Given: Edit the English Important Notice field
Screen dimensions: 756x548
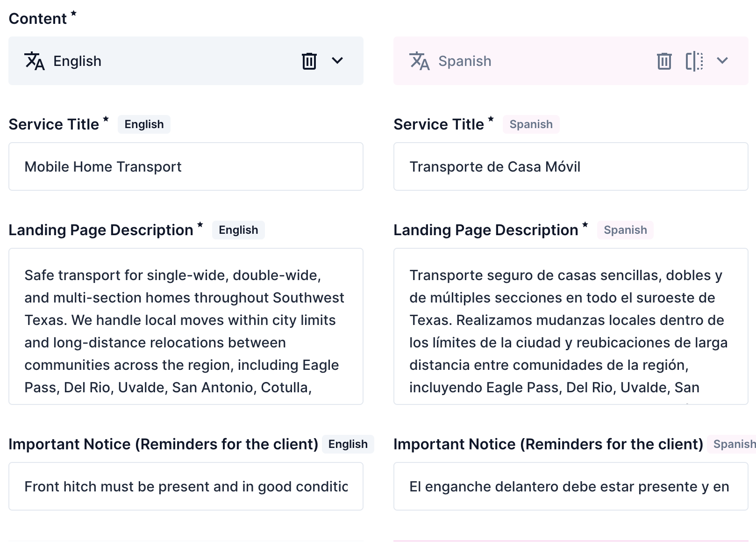Looking at the screenshot, I should (x=186, y=486).
